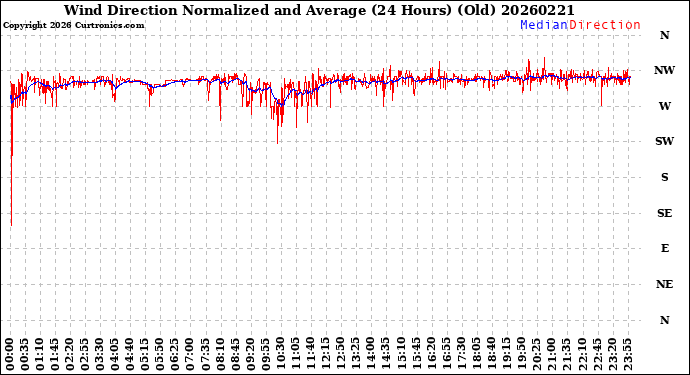Click the 00:00 time label

[10, 354]
